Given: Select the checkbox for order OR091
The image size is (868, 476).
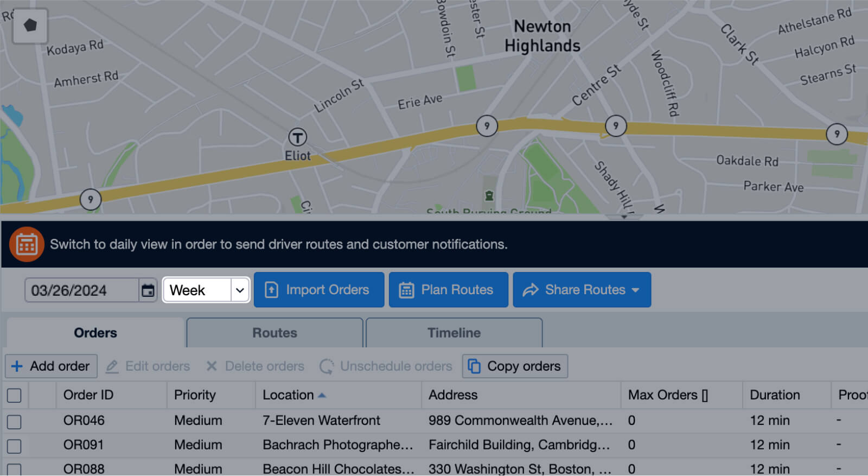Looking at the screenshot, I should 14,446.
